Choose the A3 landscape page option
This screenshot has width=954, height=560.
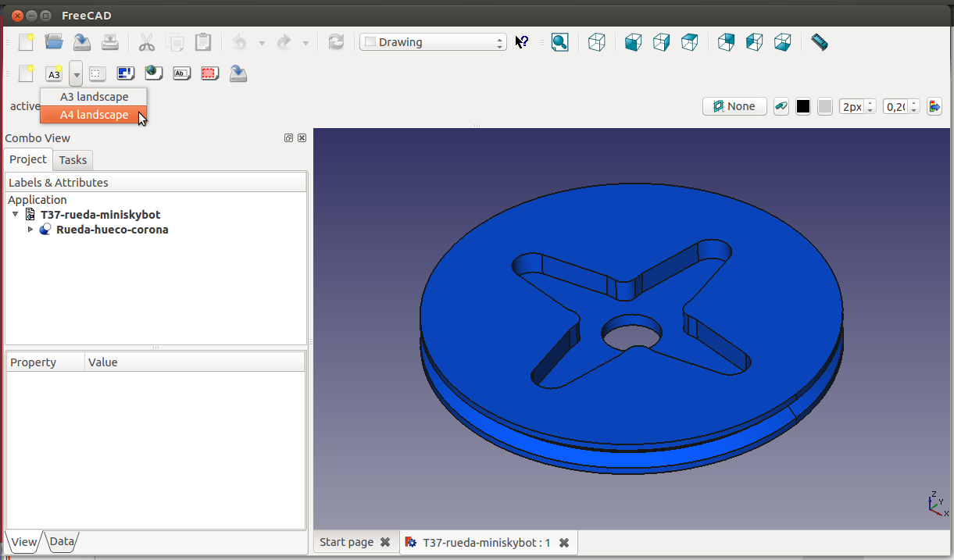tap(94, 97)
